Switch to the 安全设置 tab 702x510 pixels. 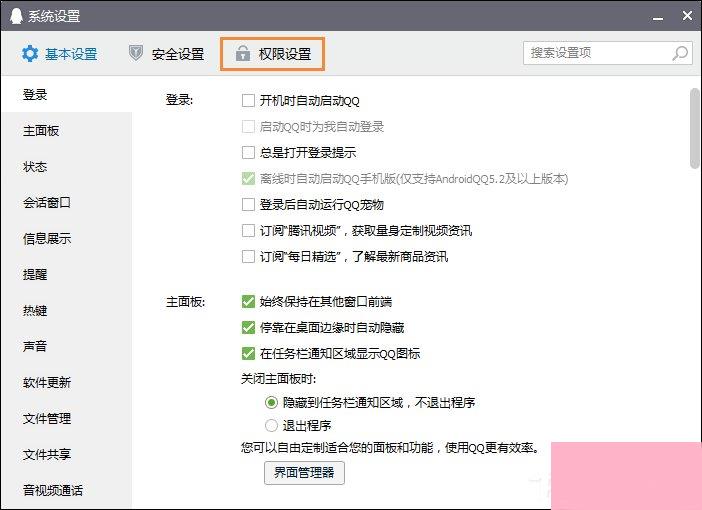167,54
